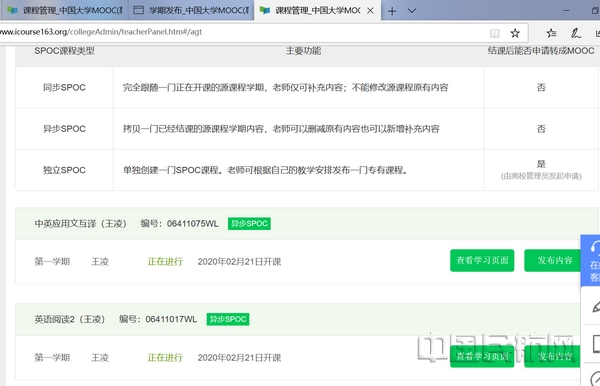Click the 异步SPOC description text
The width and height of the screenshot is (600, 386).
[x=281, y=129]
